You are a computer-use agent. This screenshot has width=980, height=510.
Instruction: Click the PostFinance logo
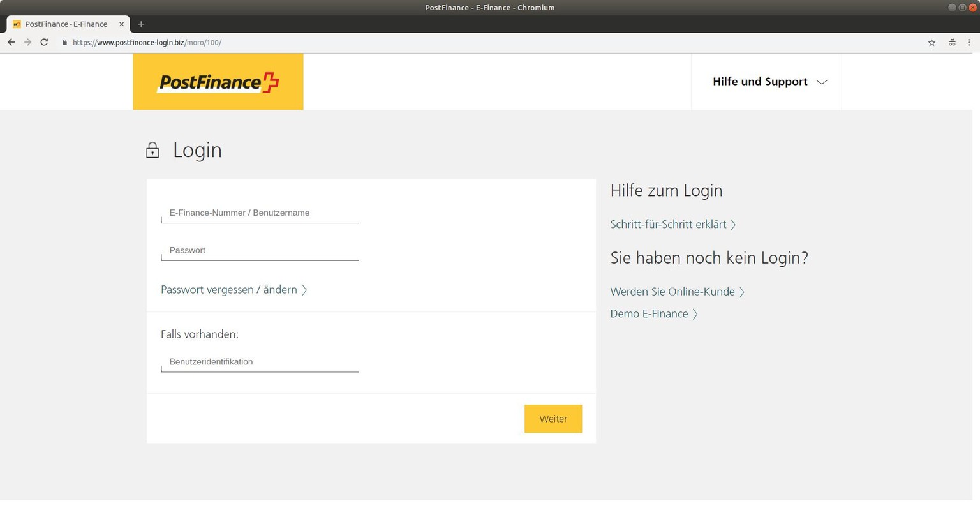(218, 82)
